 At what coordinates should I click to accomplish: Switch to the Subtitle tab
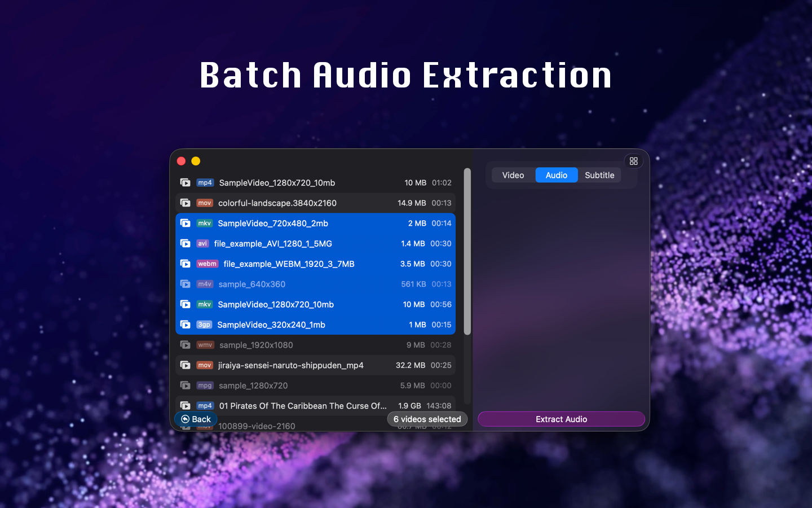(599, 175)
